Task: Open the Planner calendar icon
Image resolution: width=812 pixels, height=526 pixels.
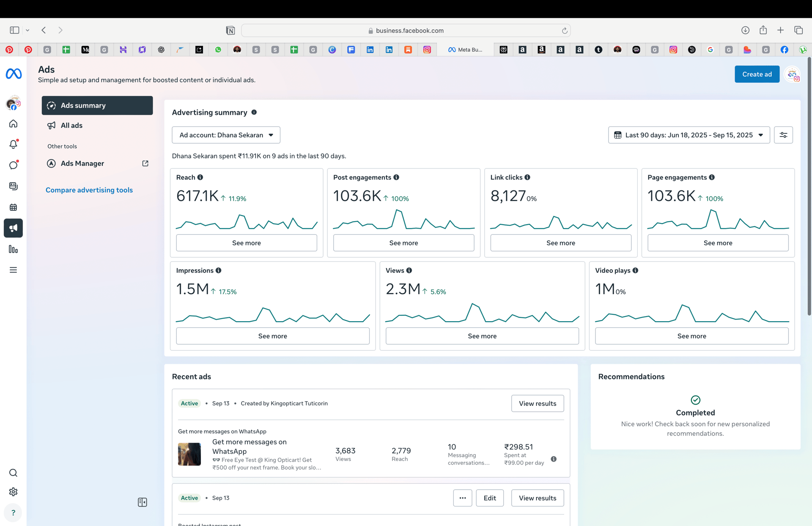Action: click(13, 207)
